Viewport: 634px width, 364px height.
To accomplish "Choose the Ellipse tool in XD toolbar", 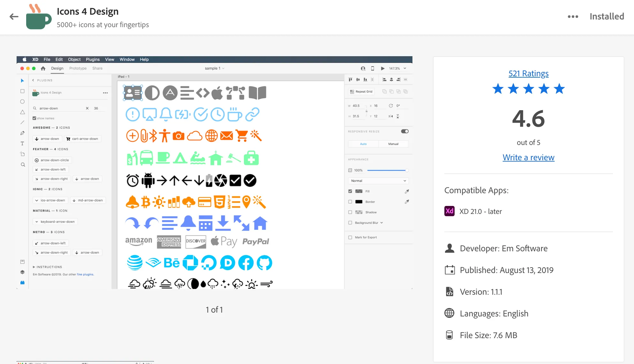I will pos(22,102).
